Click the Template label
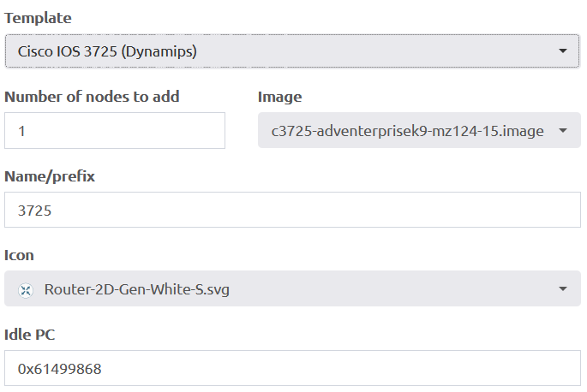This screenshot has width=587, height=392. click(38, 18)
